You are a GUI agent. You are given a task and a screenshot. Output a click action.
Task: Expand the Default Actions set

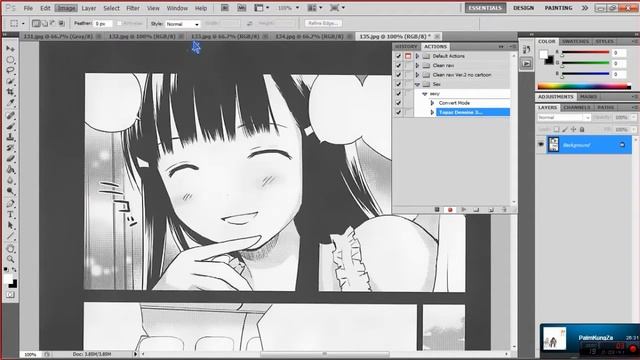coord(417,56)
